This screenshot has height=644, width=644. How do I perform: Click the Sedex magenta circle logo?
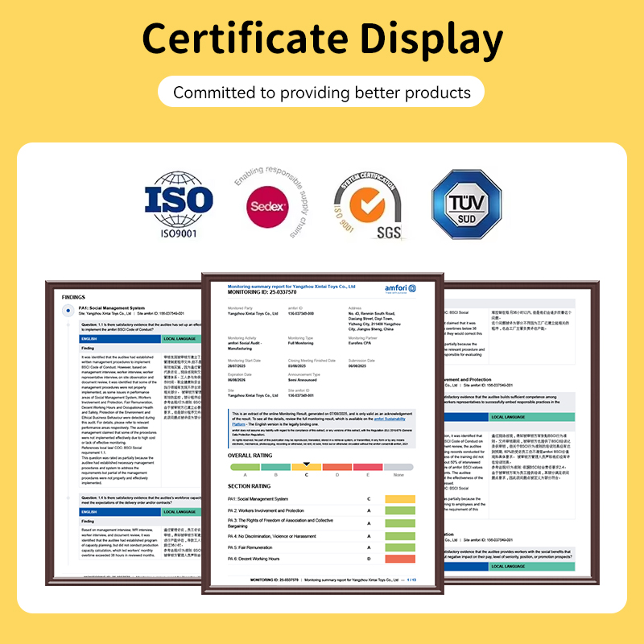pyautogui.click(x=267, y=207)
